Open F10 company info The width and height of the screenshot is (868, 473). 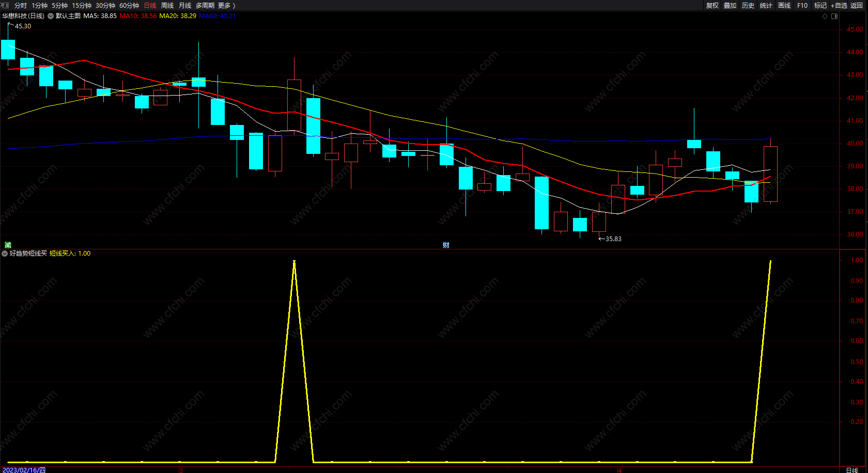(802, 5)
